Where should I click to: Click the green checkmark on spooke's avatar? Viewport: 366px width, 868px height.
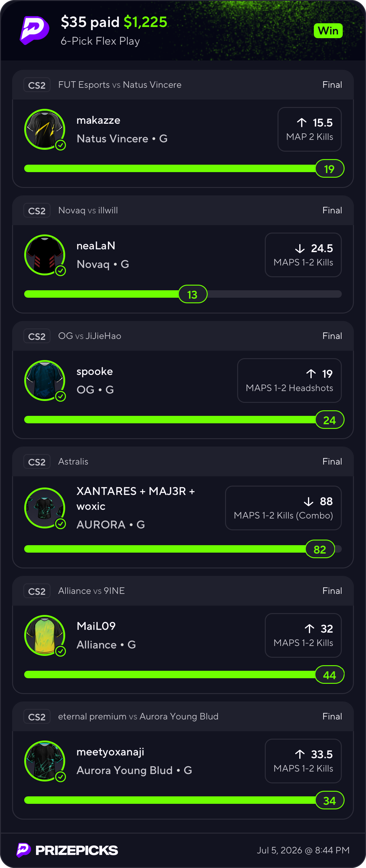point(61,397)
